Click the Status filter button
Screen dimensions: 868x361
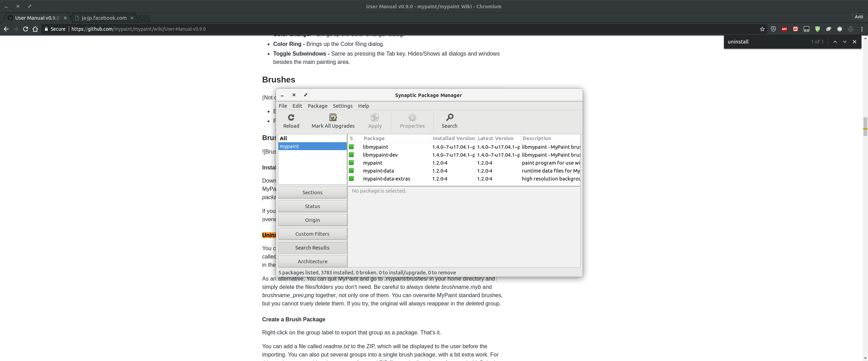pyautogui.click(x=313, y=206)
